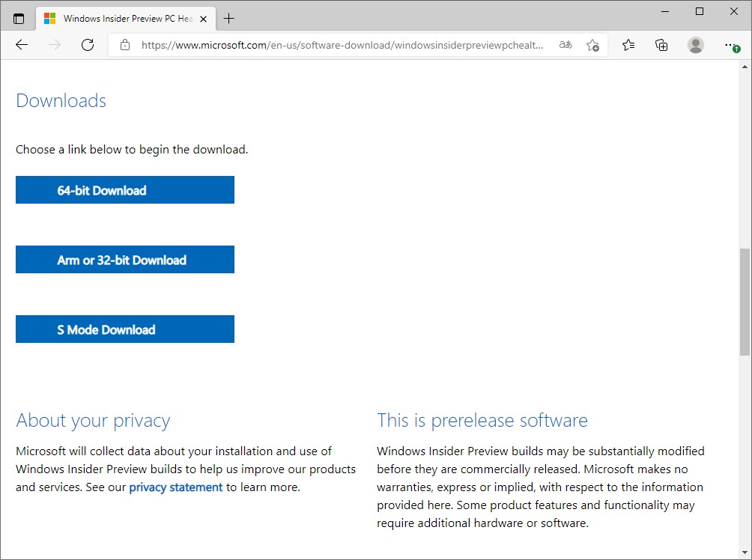Viewport: 752px width, 560px height.
Task: Open the tab actions menu icon
Action: pyautogui.click(x=19, y=19)
